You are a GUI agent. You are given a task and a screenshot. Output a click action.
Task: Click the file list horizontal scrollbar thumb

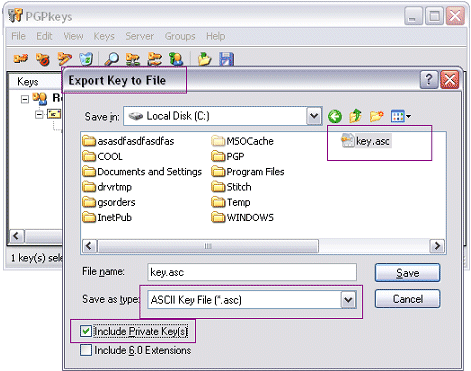point(208,246)
